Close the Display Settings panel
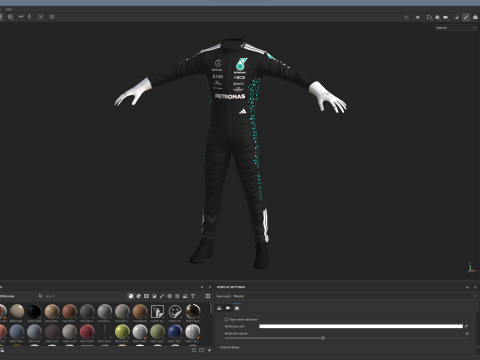Screen dimensions: 480x360 [x=475, y=287]
